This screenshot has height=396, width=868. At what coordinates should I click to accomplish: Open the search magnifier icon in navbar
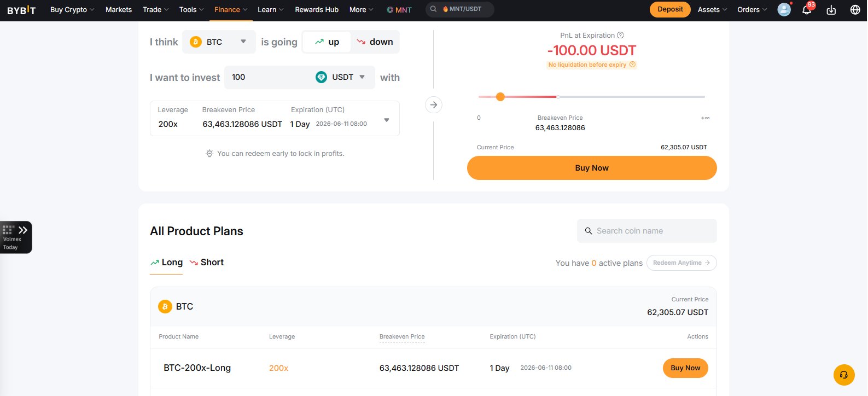[x=433, y=9]
